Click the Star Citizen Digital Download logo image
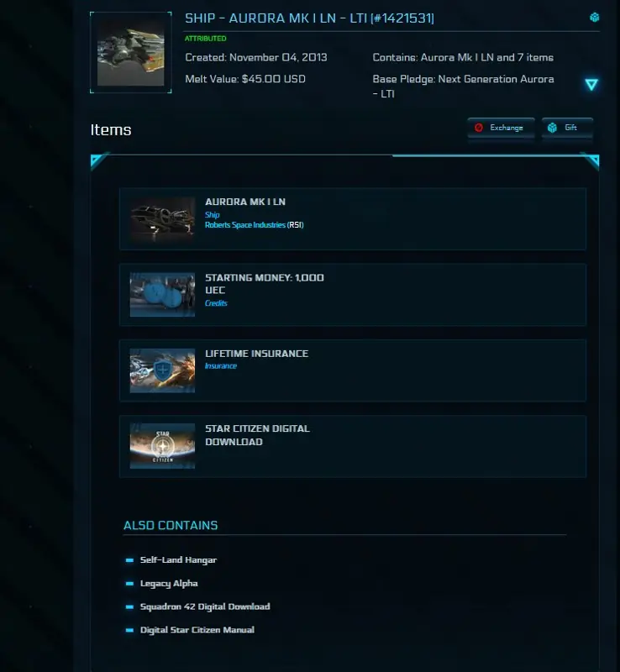Viewport: 620px width, 672px height. [162, 446]
